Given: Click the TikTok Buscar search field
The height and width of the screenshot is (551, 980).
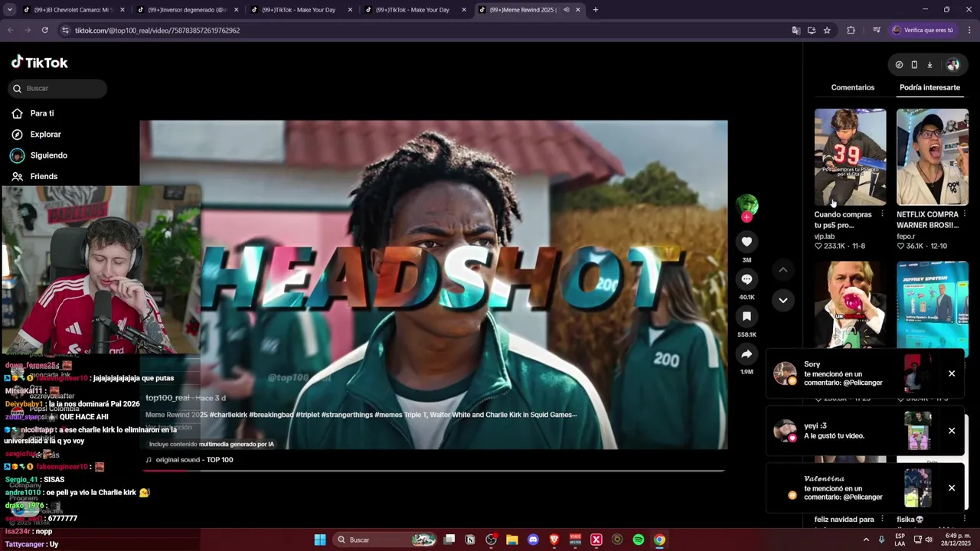Looking at the screenshot, I should coord(58,89).
